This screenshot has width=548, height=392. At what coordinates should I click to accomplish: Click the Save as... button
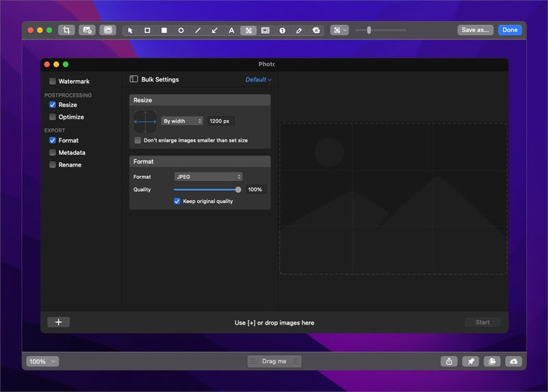475,30
